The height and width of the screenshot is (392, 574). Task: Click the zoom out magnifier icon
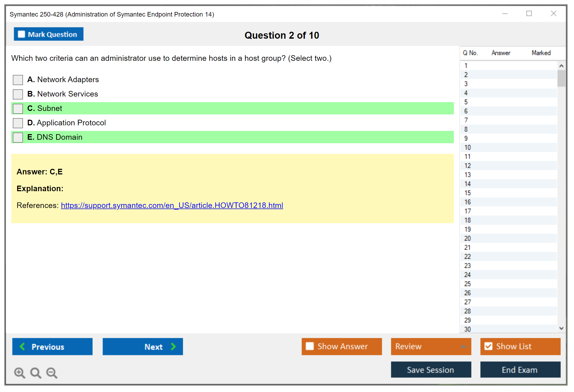[x=52, y=373]
